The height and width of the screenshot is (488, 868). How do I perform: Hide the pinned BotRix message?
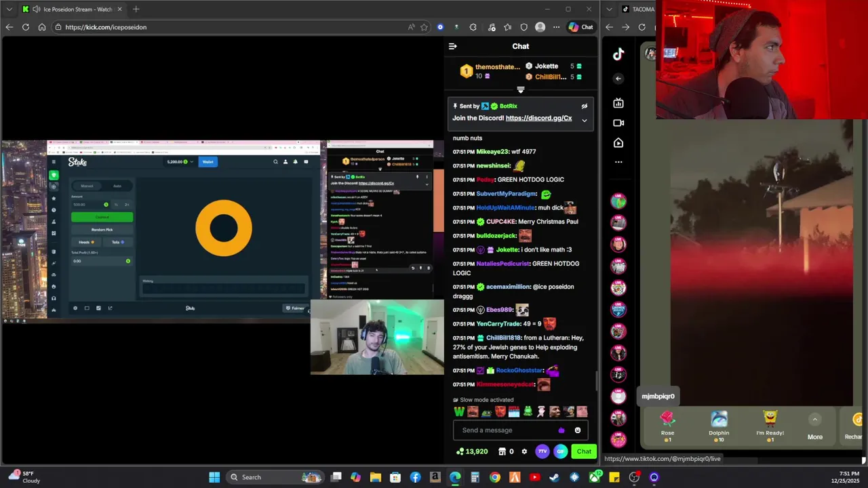click(x=584, y=106)
